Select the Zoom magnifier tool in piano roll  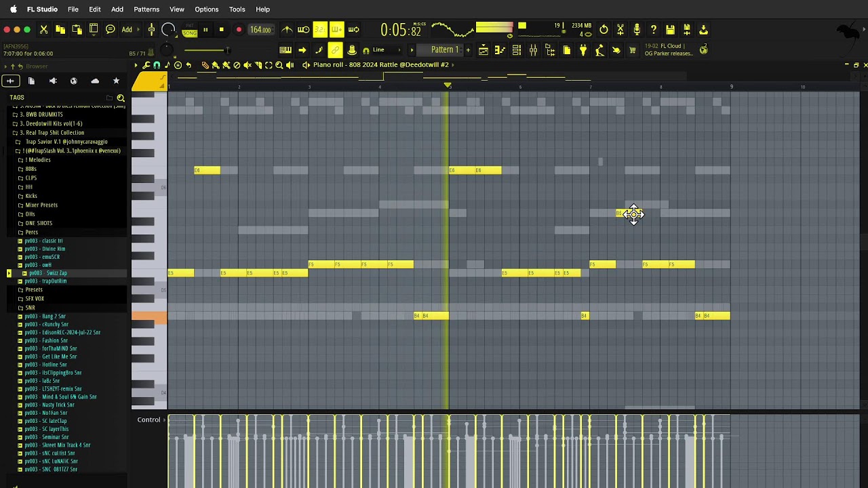pos(279,65)
